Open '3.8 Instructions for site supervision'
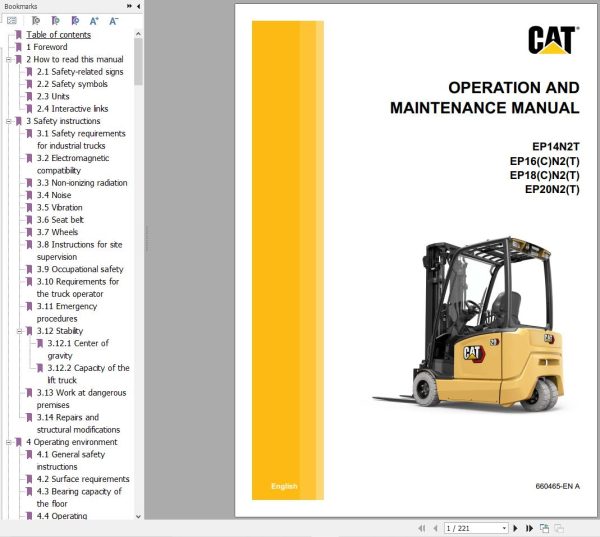 [x=80, y=251]
